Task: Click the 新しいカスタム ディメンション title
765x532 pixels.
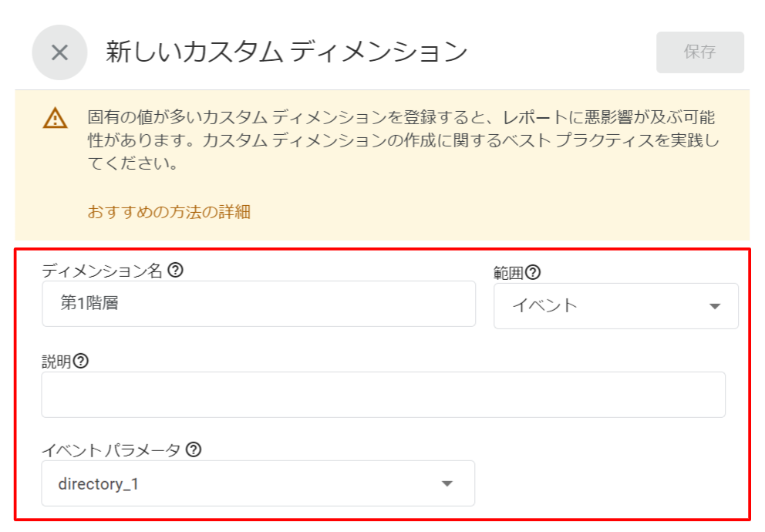Action: [x=287, y=52]
